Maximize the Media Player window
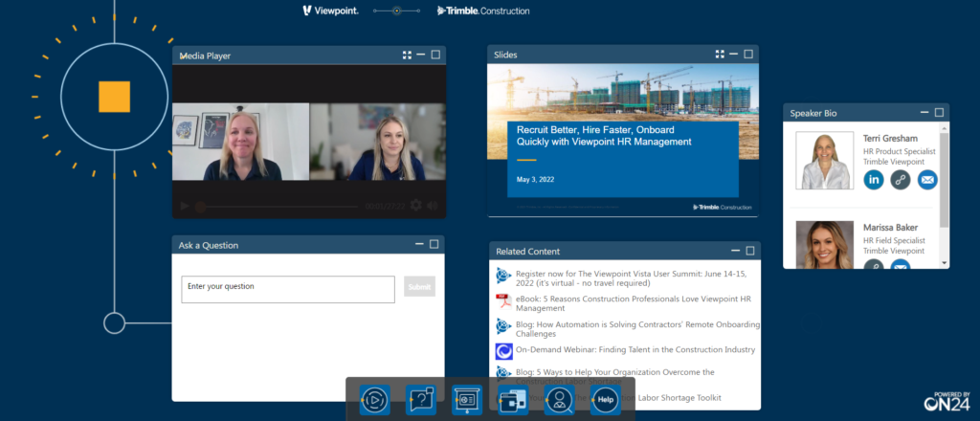This screenshot has height=421, width=980. [x=435, y=55]
